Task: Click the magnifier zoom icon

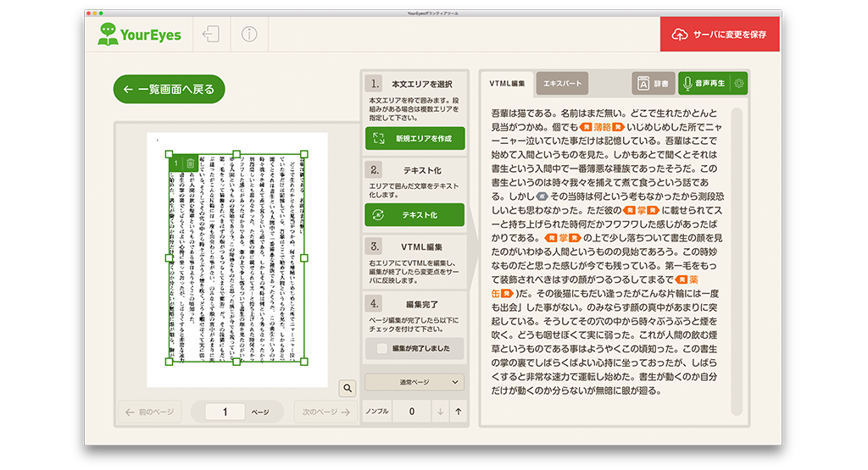Action: [x=347, y=388]
